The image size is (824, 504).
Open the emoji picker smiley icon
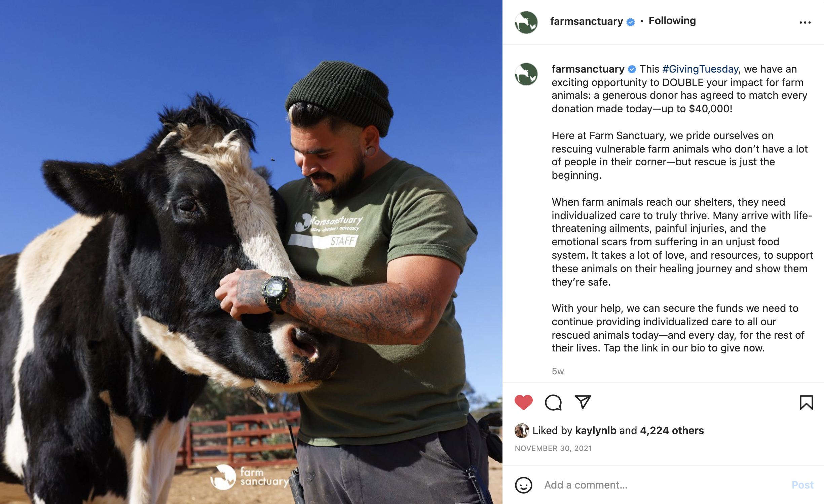(524, 485)
